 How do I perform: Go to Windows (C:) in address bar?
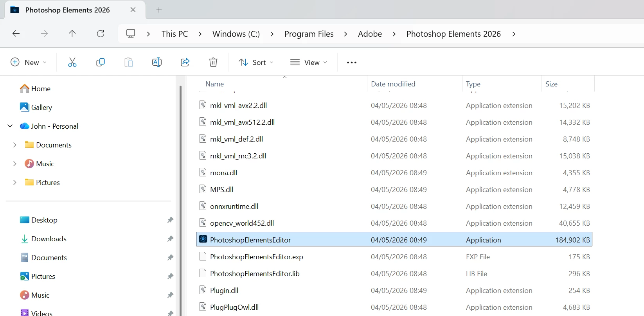tap(236, 34)
